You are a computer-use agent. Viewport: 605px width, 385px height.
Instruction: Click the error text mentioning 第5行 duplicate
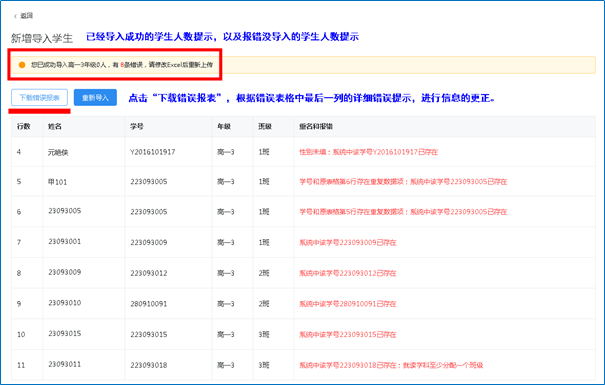[x=403, y=212]
